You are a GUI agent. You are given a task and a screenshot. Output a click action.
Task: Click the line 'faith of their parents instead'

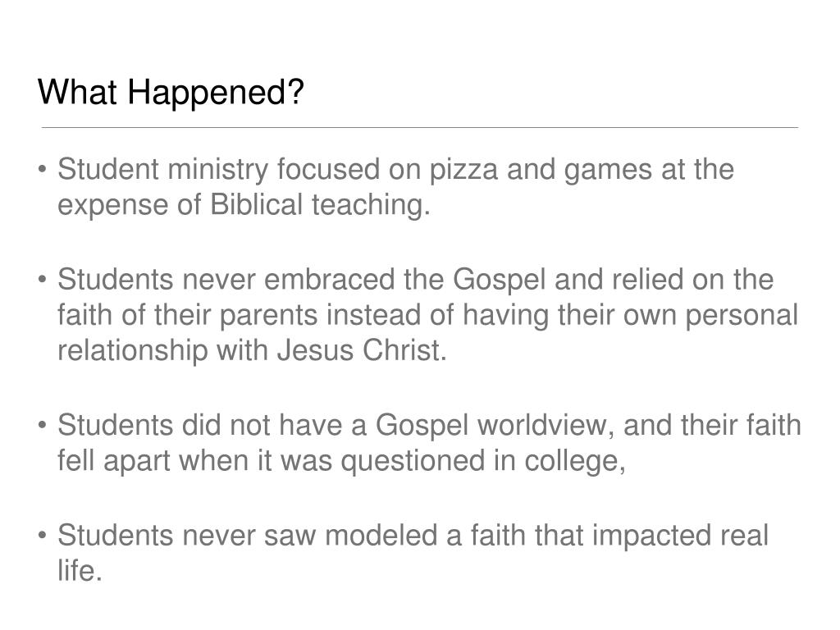coord(427,315)
